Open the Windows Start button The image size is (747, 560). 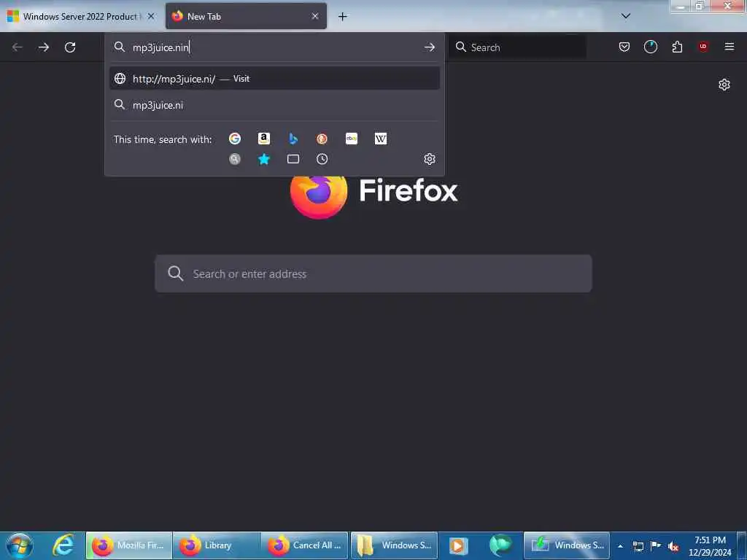[x=19, y=545]
